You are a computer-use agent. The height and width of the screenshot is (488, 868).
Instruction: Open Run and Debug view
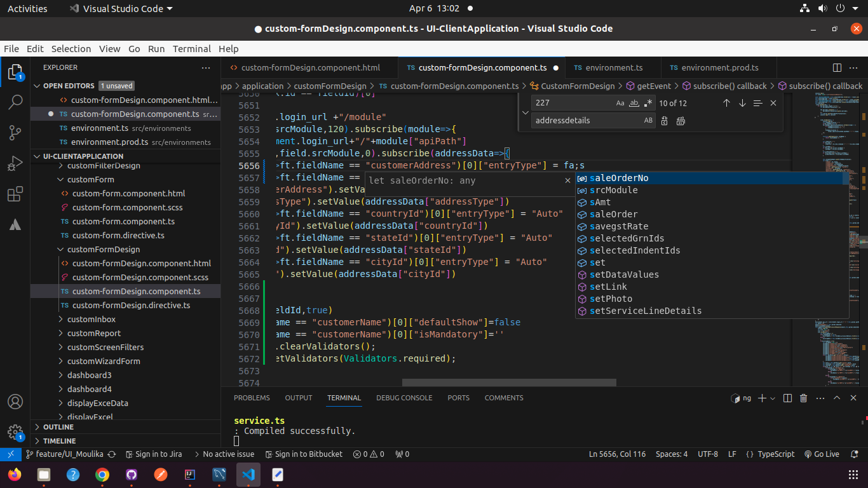[x=15, y=164]
